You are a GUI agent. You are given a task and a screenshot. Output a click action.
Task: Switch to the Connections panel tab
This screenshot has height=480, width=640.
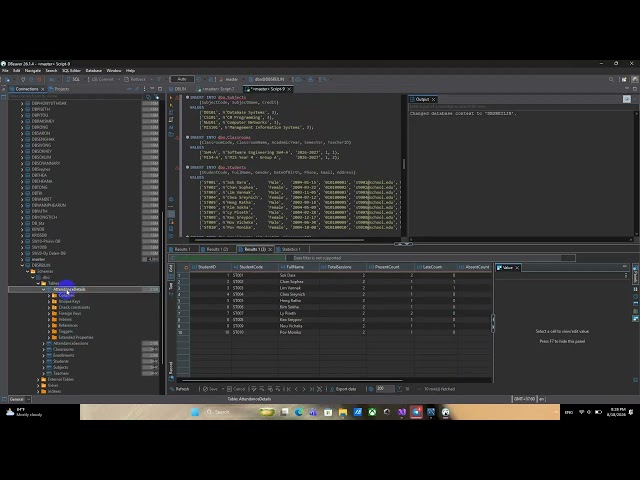pyautogui.click(x=26, y=89)
